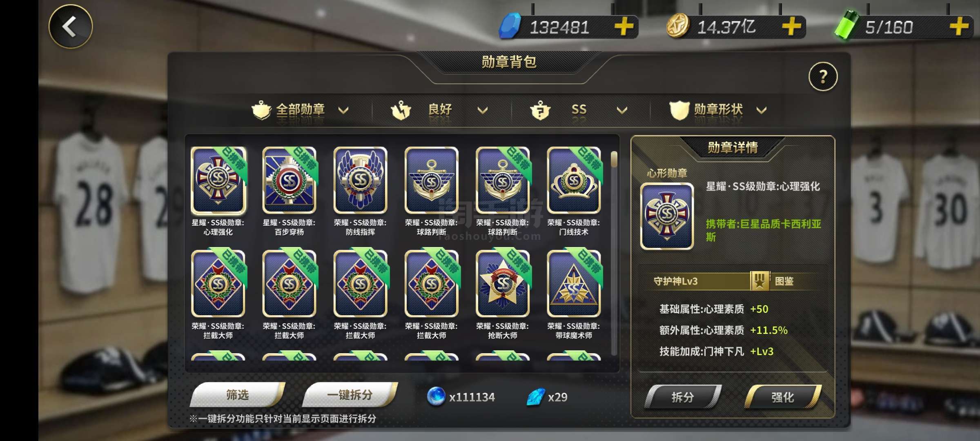980x441 pixels.
Task: Select the 门线技术 crown medal icon
Action: pos(574,180)
